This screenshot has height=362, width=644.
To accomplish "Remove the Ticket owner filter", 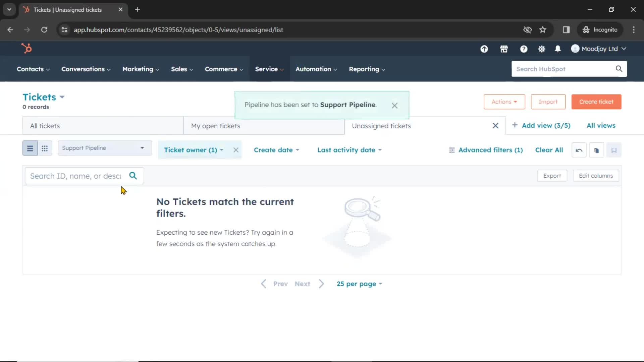I will [x=236, y=150].
